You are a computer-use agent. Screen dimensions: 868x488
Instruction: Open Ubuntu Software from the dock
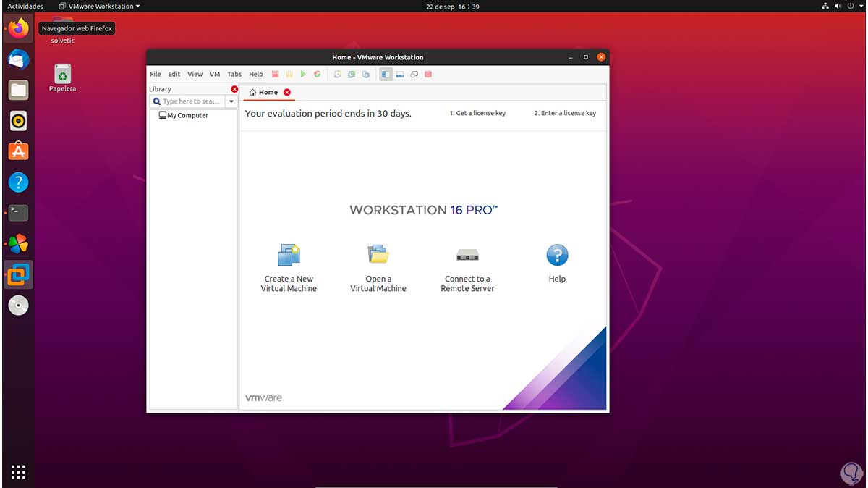pos(18,151)
